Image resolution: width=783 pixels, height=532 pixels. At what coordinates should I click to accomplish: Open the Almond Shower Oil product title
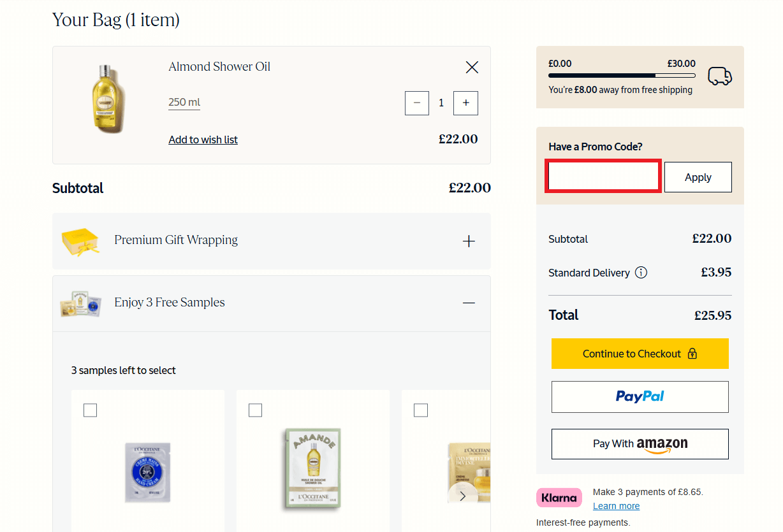[219, 67]
